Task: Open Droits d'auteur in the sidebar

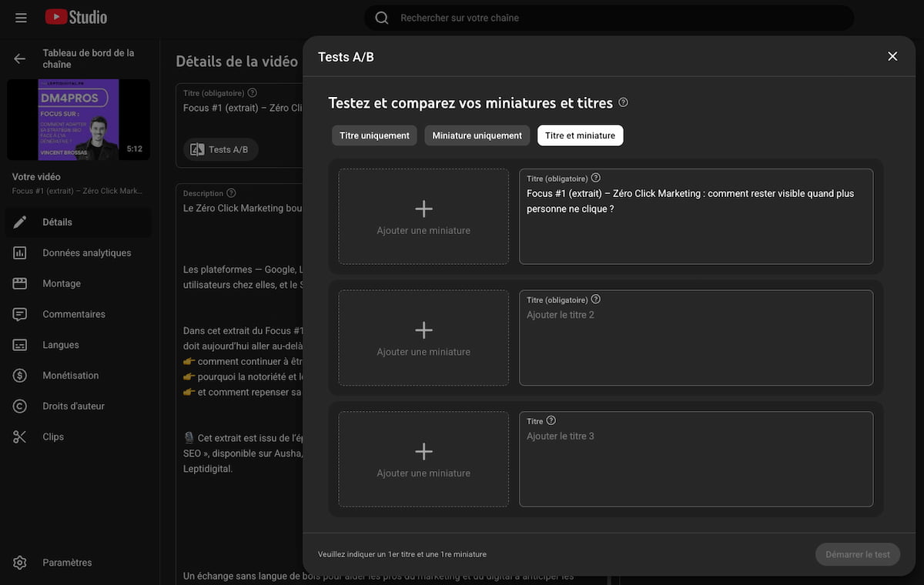Action: click(79, 406)
